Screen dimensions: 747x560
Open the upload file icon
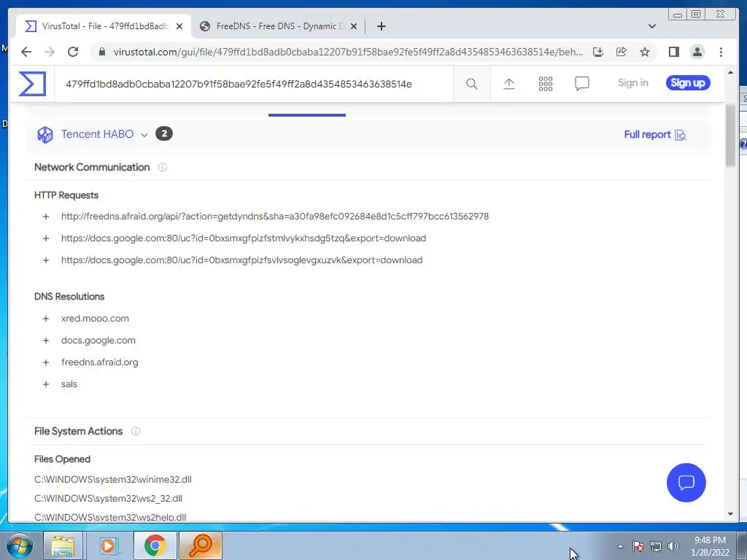[x=508, y=84]
